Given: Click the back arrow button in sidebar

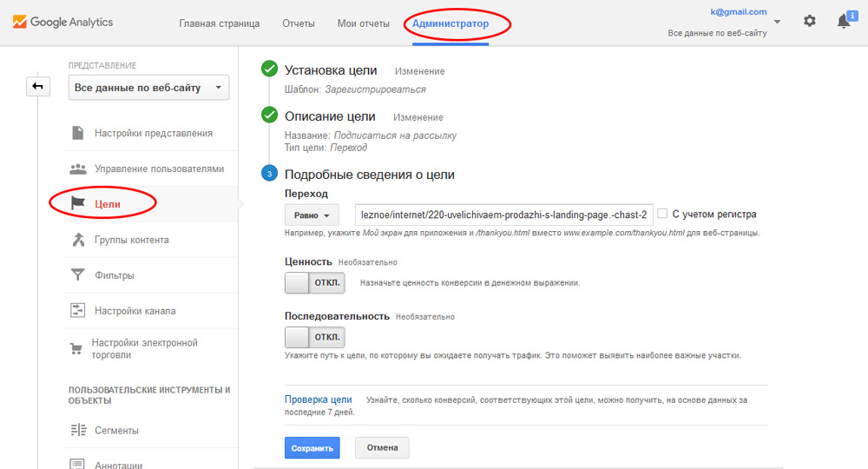Looking at the screenshot, I should pos(37,86).
